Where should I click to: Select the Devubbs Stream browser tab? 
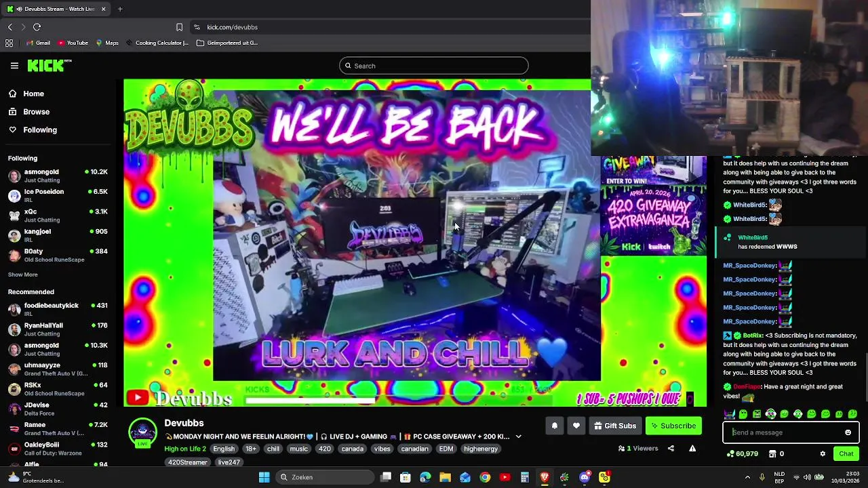[56, 9]
